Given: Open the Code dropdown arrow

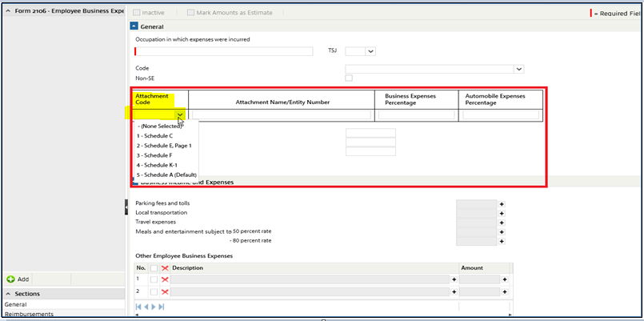Looking at the screenshot, I should [x=519, y=70].
